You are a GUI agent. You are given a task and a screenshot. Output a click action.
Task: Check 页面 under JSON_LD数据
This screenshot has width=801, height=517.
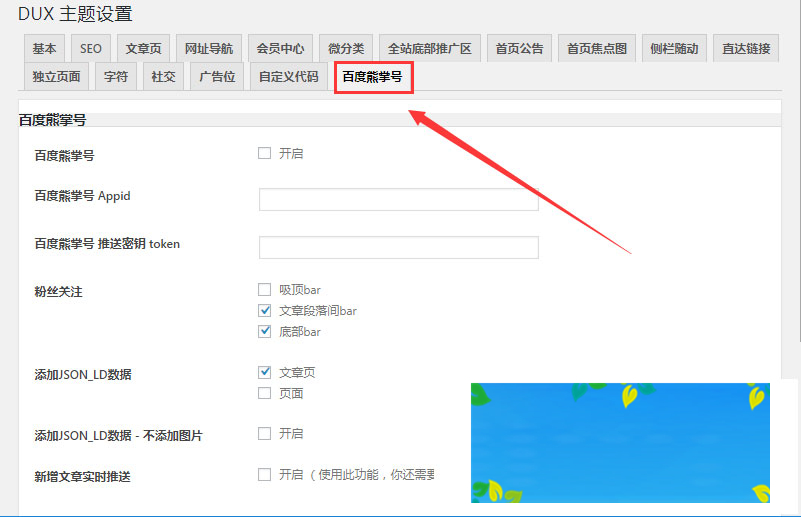click(265, 393)
